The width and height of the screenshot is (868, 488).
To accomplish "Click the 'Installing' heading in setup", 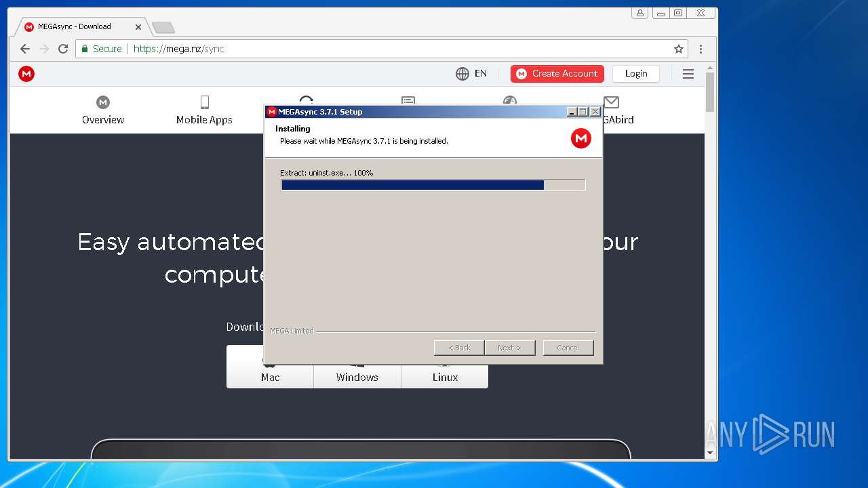I will tap(293, 129).
